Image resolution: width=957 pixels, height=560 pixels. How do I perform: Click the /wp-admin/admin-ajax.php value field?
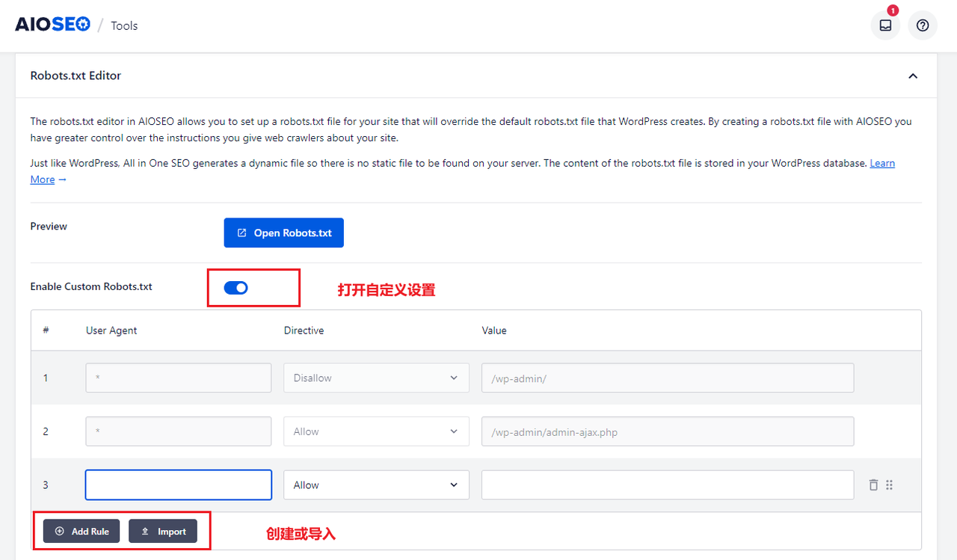(668, 431)
